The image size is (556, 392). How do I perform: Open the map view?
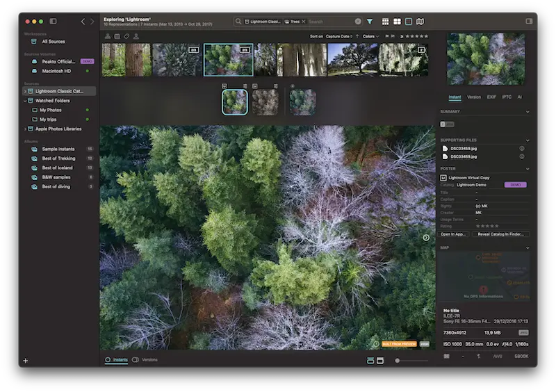(x=420, y=22)
